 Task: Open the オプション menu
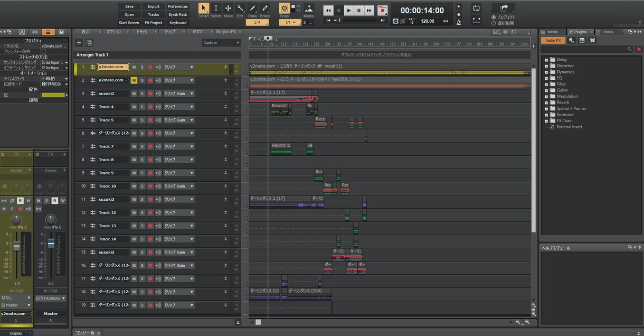coord(116,32)
